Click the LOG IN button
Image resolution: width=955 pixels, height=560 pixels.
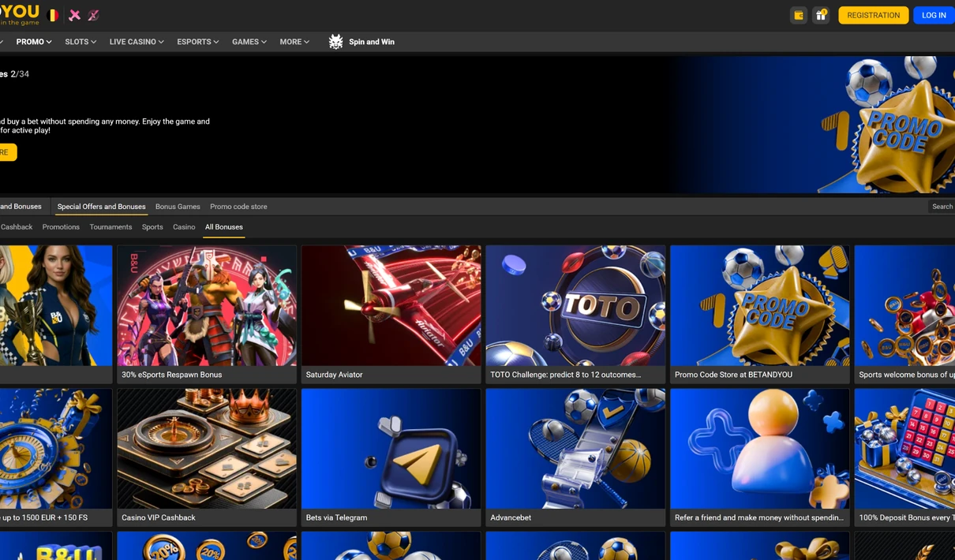tap(934, 15)
